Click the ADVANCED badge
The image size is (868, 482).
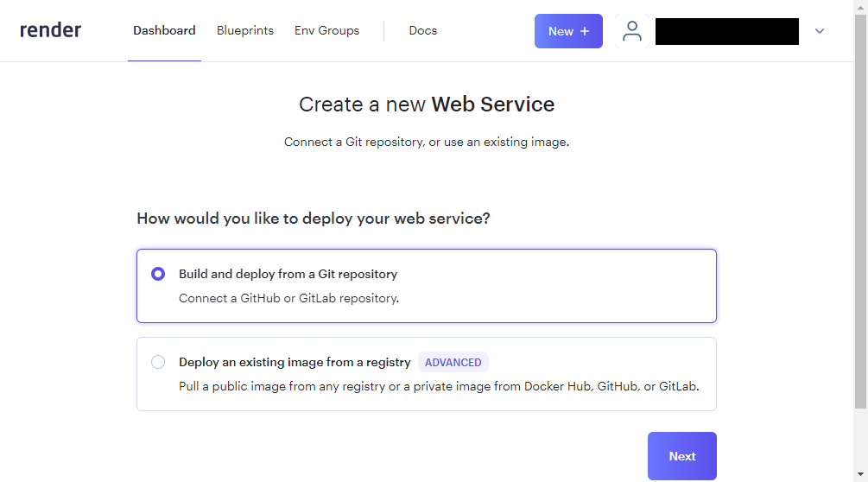453,362
